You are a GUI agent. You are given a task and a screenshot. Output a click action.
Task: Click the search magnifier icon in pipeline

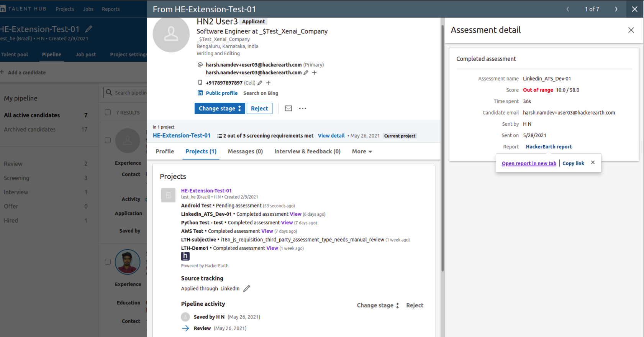click(x=109, y=92)
